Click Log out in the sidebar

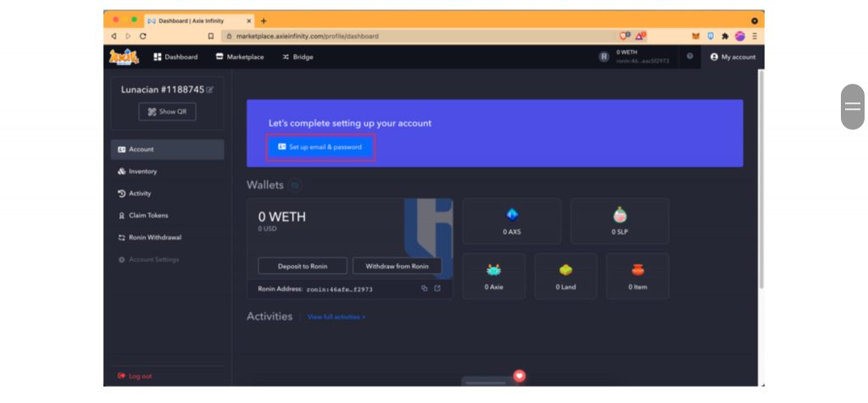[x=135, y=376]
